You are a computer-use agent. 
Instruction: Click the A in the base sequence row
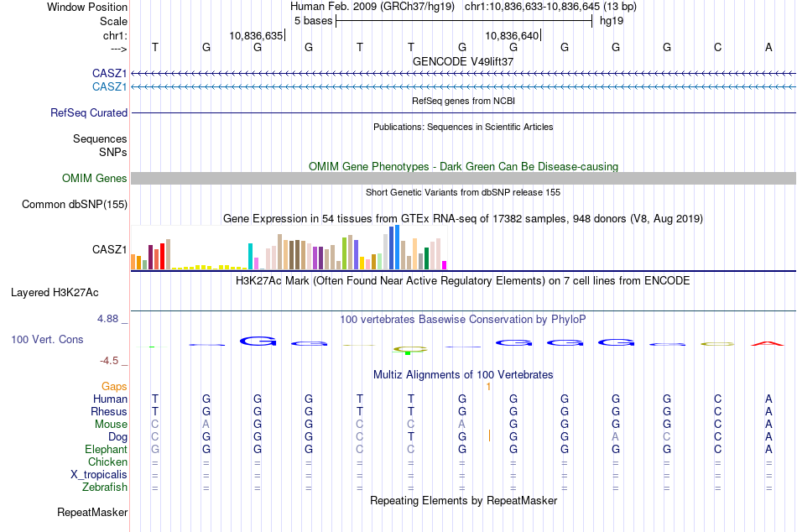pyautogui.click(x=768, y=47)
